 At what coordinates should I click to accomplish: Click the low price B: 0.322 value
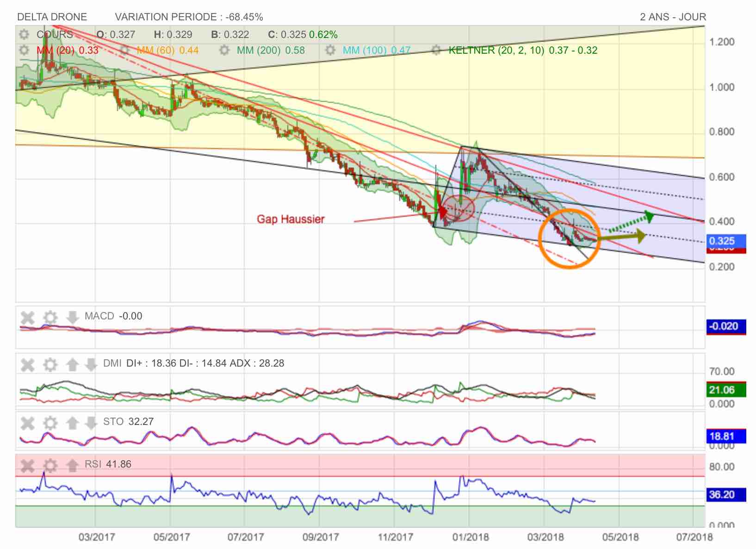point(230,35)
